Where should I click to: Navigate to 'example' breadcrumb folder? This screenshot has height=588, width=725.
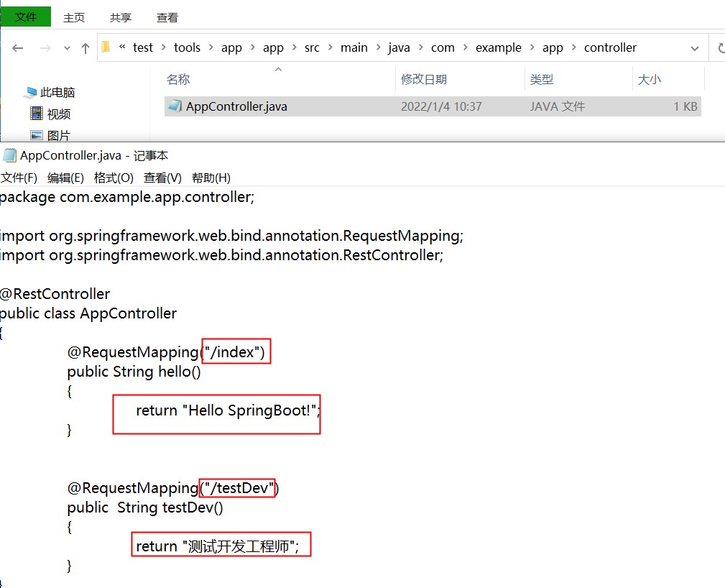point(499,47)
